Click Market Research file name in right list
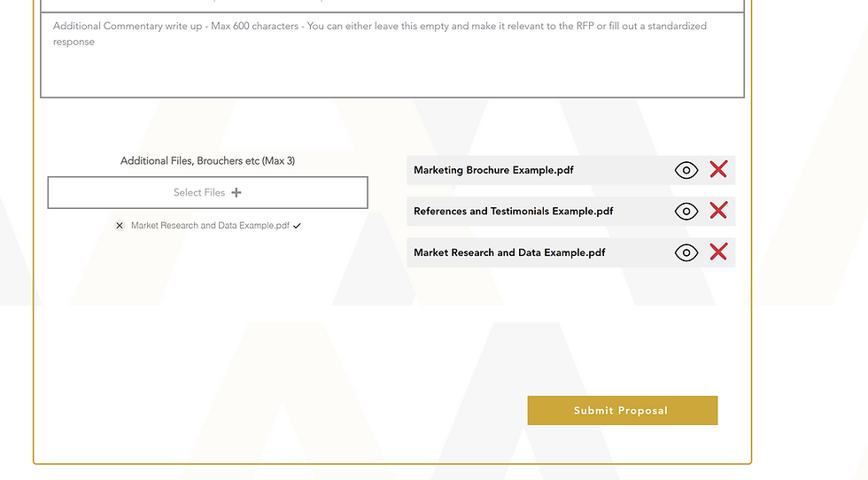 pyautogui.click(x=509, y=252)
